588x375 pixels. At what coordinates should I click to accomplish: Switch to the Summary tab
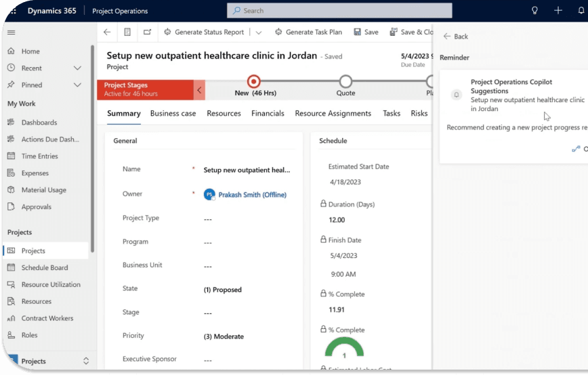click(124, 113)
